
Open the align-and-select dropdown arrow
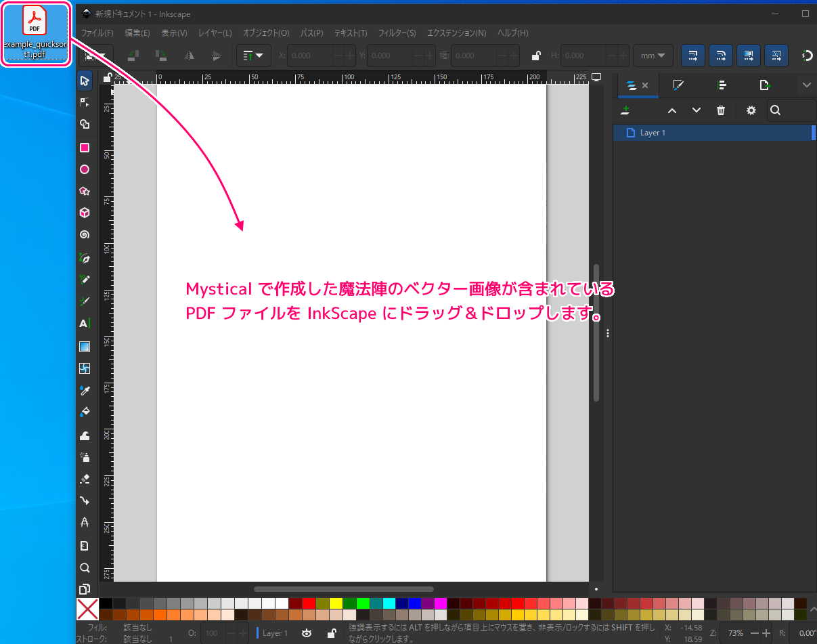(254, 56)
